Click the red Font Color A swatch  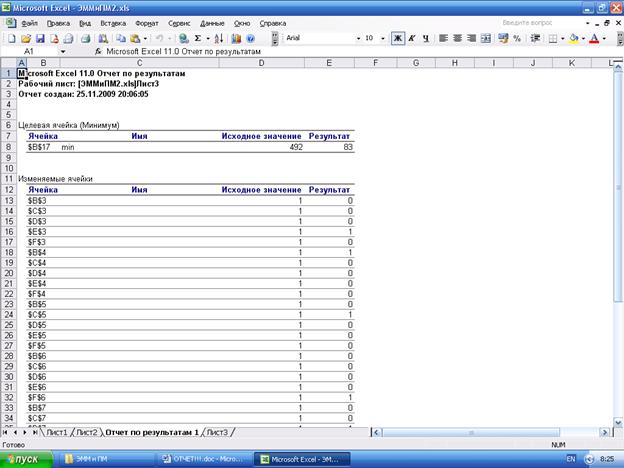(x=594, y=38)
